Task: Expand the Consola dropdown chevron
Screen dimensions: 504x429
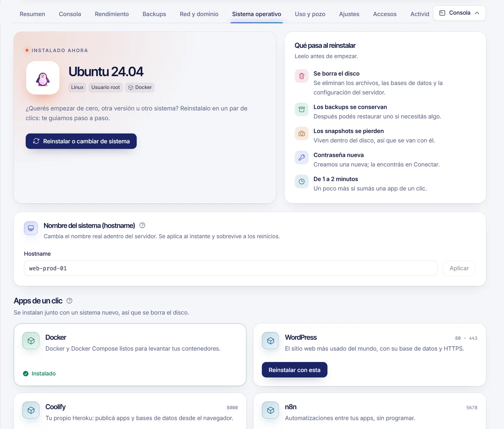Action: tap(477, 13)
